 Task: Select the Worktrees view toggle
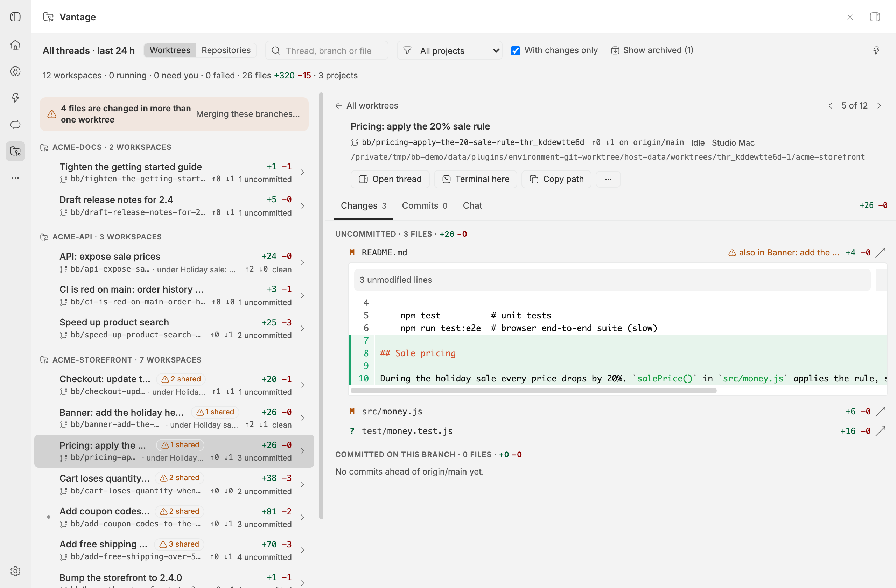170,50
